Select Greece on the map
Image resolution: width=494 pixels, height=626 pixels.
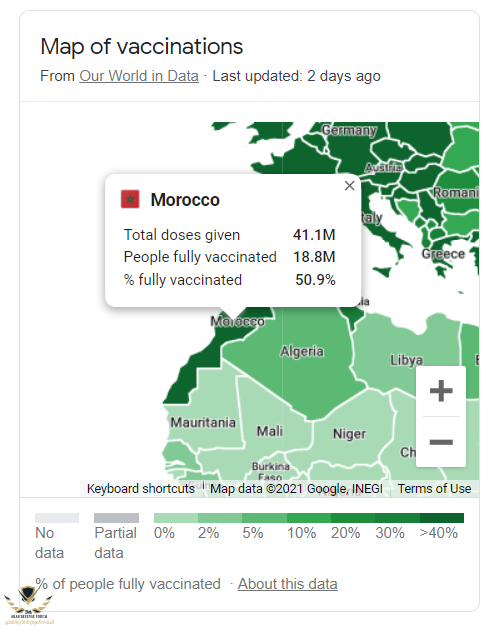(443, 254)
